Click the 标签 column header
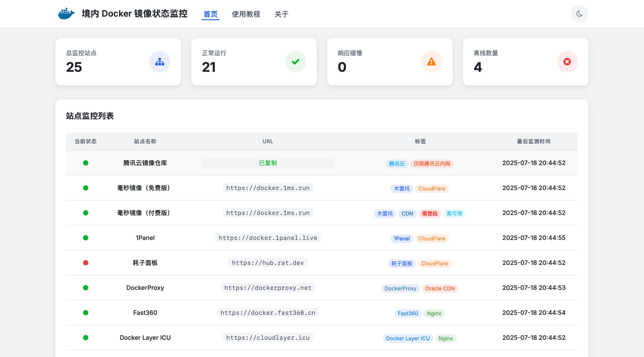 pyautogui.click(x=420, y=141)
